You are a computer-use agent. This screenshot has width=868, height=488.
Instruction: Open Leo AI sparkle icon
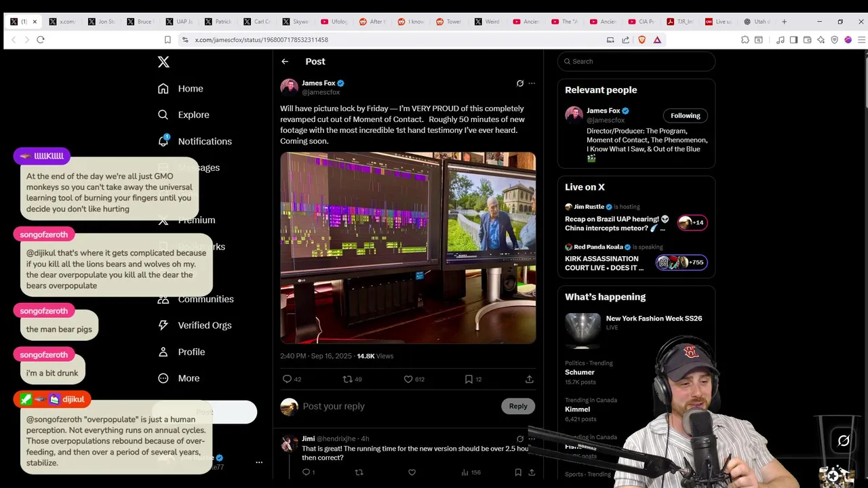pyautogui.click(x=821, y=40)
